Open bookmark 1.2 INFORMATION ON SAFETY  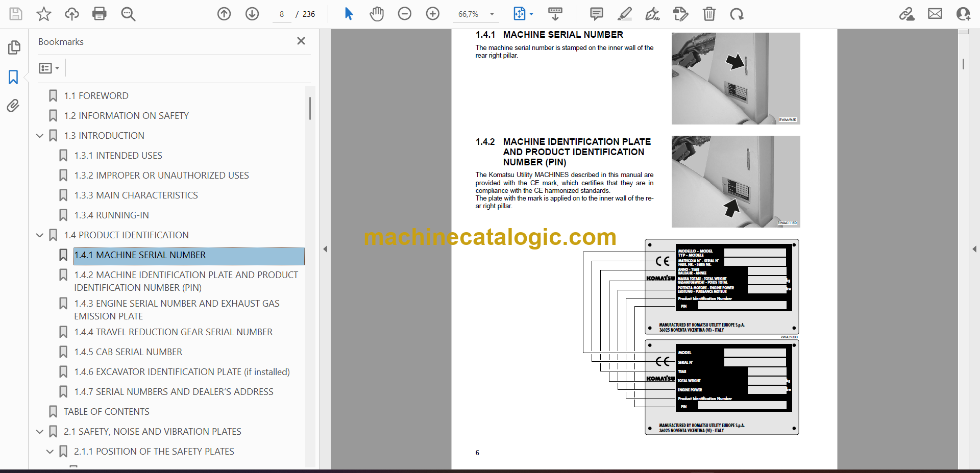pos(126,116)
